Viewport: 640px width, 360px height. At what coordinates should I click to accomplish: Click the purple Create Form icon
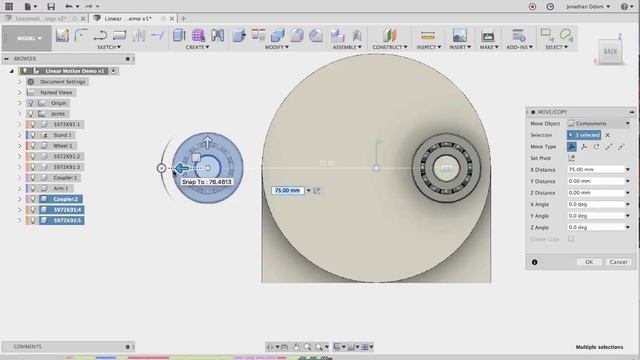click(x=198, y=36)
